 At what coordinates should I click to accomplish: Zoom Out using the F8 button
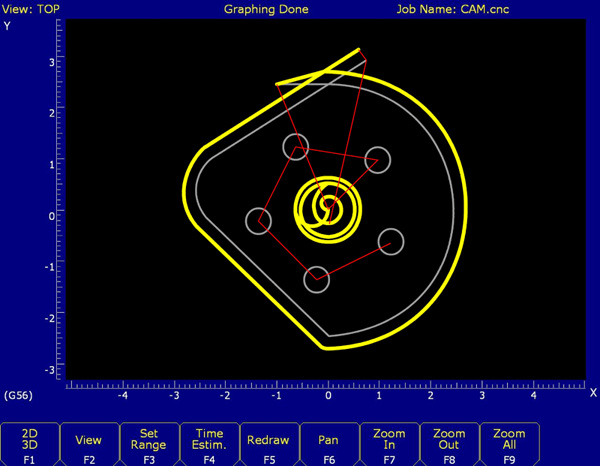tap(449, 445)
